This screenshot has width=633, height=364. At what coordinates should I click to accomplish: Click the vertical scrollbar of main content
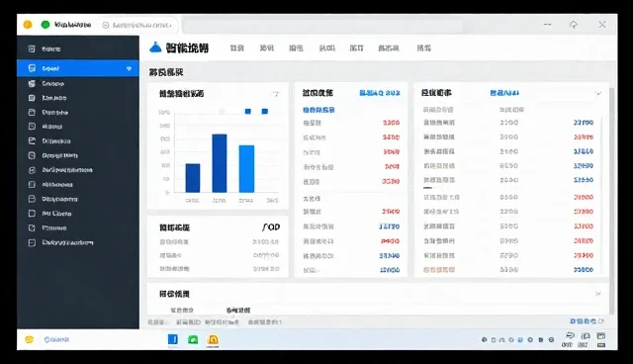612,201
